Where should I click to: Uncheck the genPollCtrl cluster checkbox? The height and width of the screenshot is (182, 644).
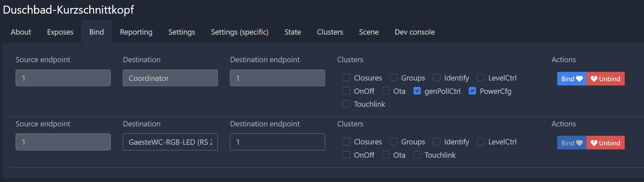coord(417,91)
